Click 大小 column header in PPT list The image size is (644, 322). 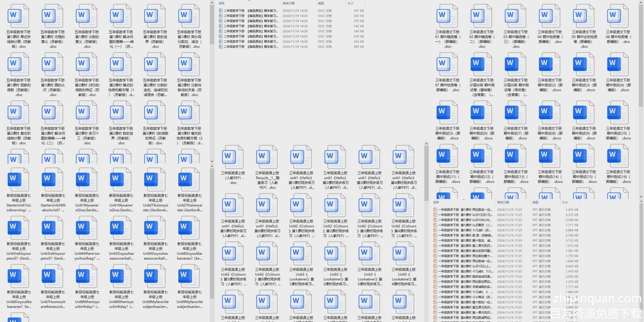coord(565,202)
